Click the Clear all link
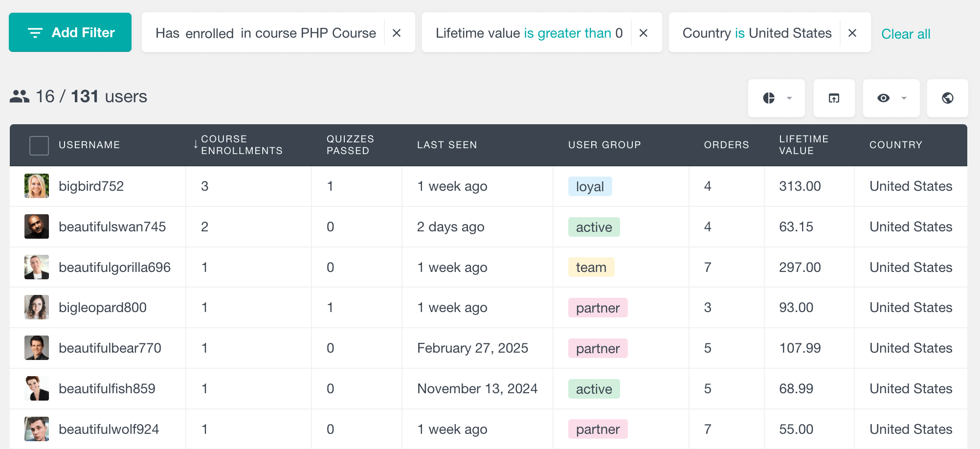 pyautogui.click(x=905, y=34)
